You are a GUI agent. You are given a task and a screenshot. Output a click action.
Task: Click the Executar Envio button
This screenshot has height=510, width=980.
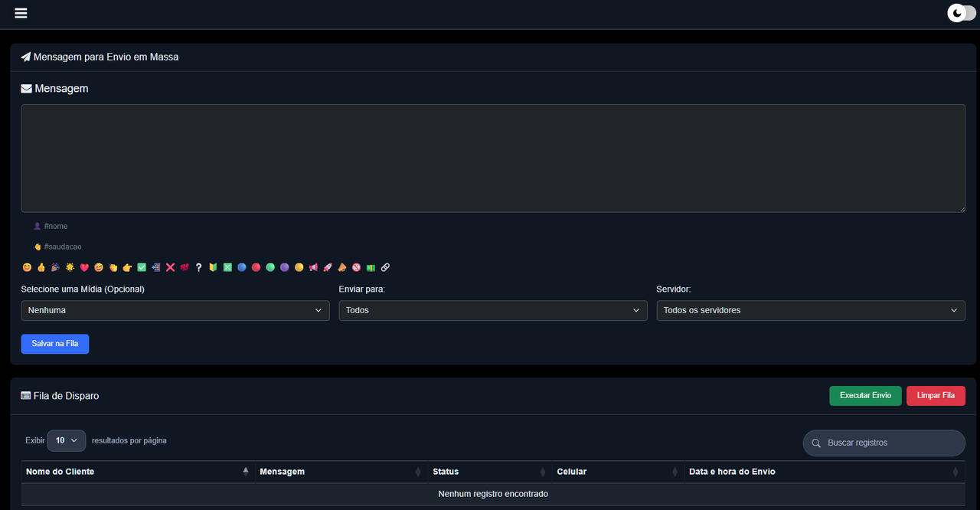coord(865,396)
